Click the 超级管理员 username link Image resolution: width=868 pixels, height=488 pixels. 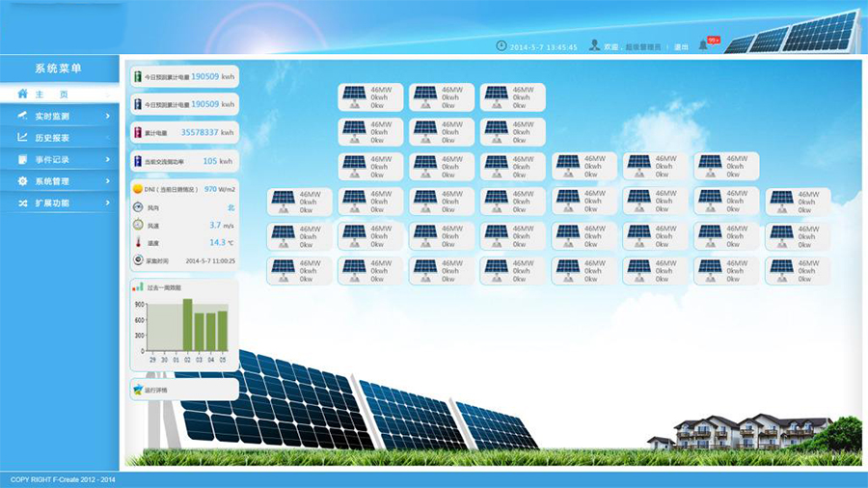click(x=642, y=46)
